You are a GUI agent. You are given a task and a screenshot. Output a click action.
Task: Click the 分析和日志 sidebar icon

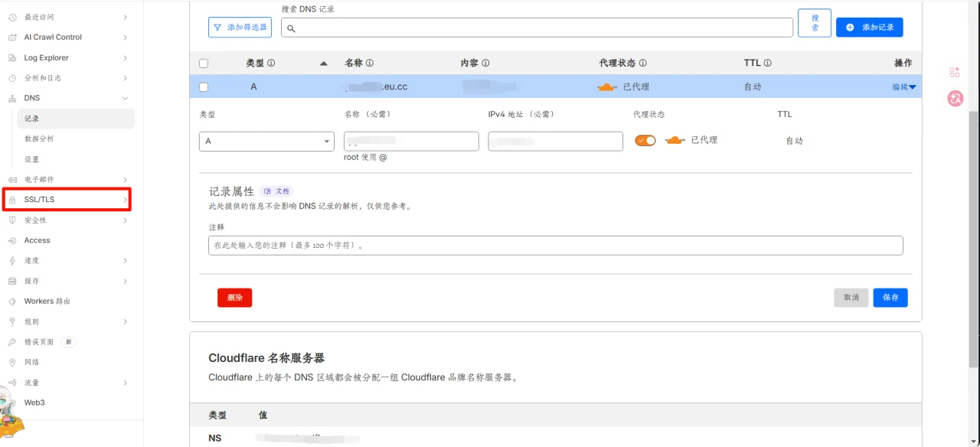[12, 78]
